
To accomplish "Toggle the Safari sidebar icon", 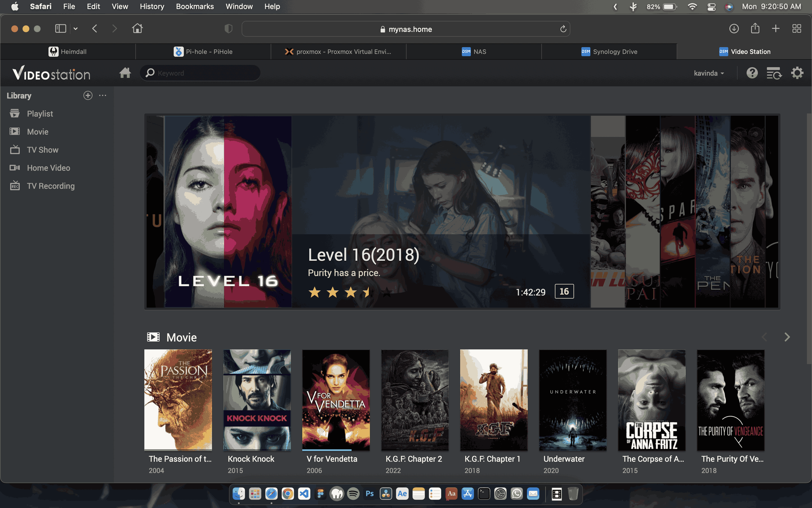I will coord(60,29).
